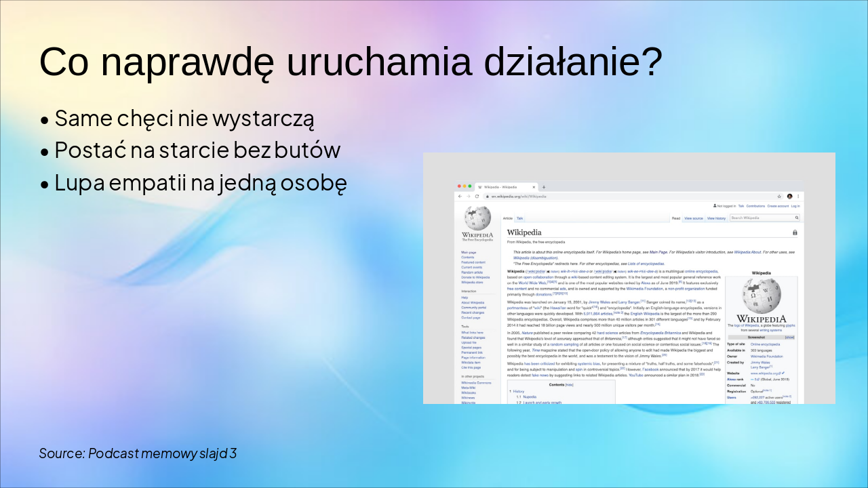Screen dimensions: 868x488
Task: Select the View source tab
Action: coord(694,218)
